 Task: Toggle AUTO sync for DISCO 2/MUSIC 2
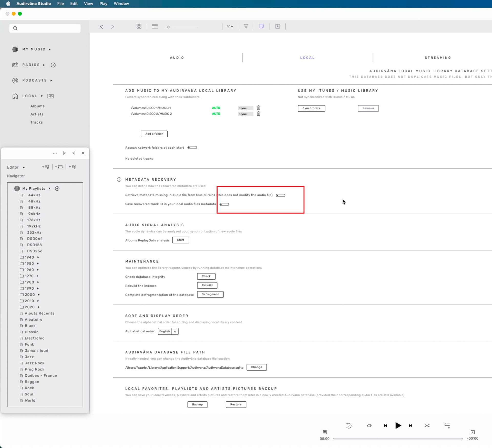[x=216, y=114]
